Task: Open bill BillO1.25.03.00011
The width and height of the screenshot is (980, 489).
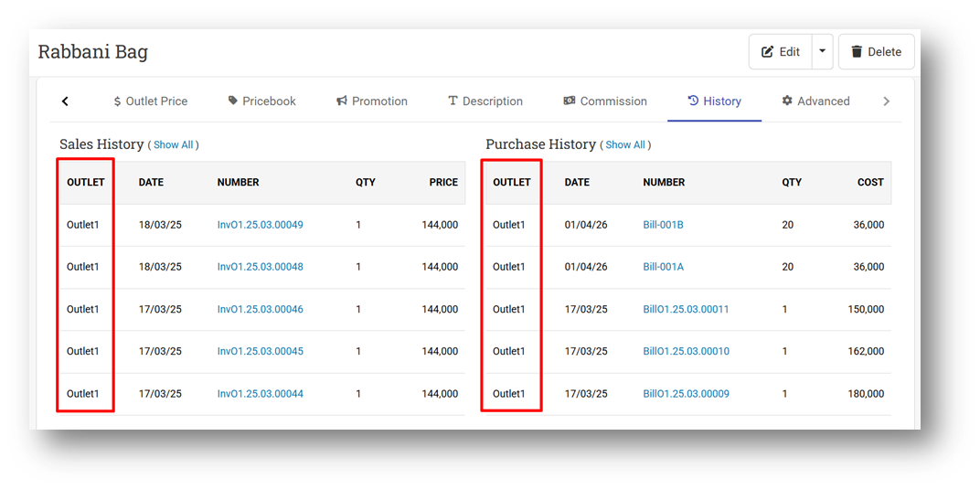Action: [686, 309]
